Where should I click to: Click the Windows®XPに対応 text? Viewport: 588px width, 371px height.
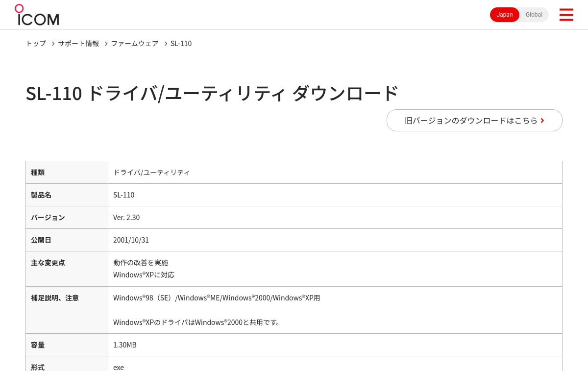144,275
